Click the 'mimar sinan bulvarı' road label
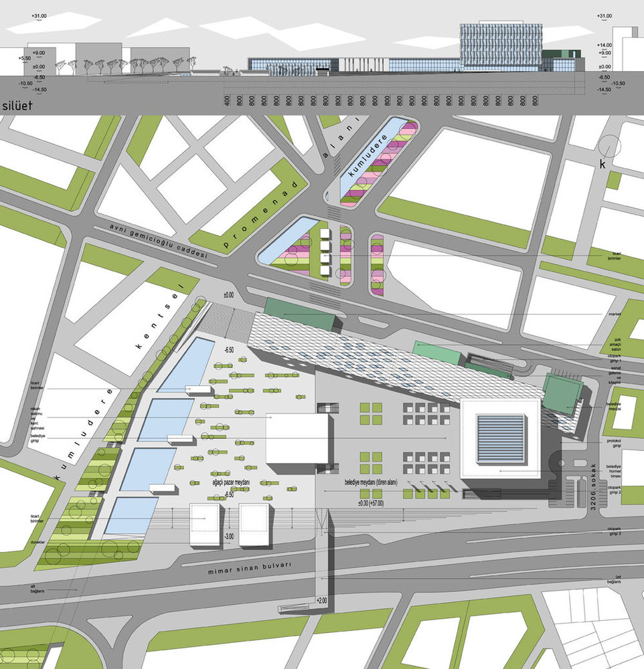This screenshot has height=669, width=644. tap(250, 568)
